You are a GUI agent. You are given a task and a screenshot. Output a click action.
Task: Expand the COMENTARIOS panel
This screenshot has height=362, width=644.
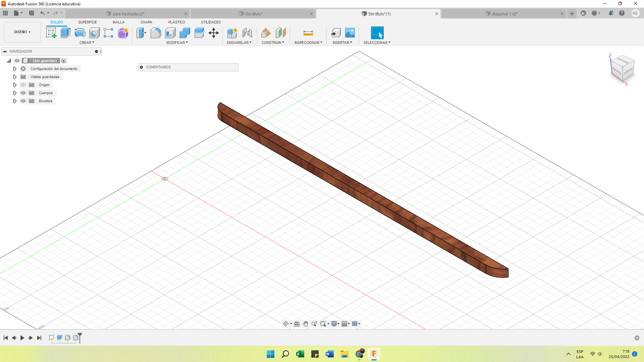(142, 67)
